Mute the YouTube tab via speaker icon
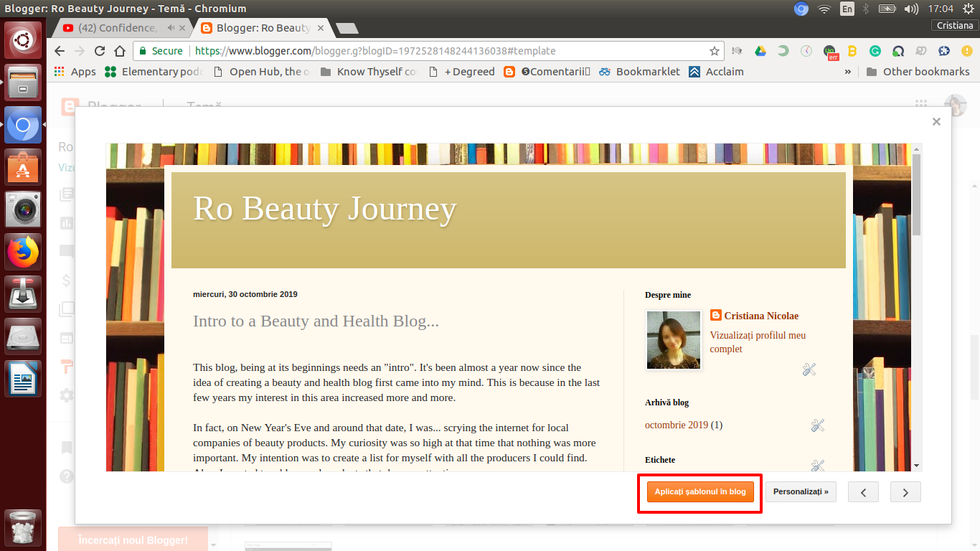Screen dimensions: 980x551 coord(171,28)
